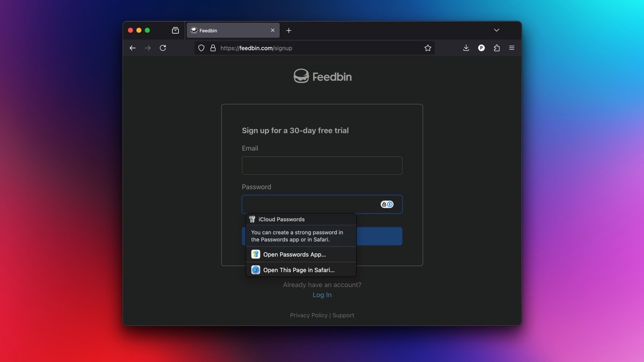Click the feedbin.com/signup address bar

(x=314, y=48)
